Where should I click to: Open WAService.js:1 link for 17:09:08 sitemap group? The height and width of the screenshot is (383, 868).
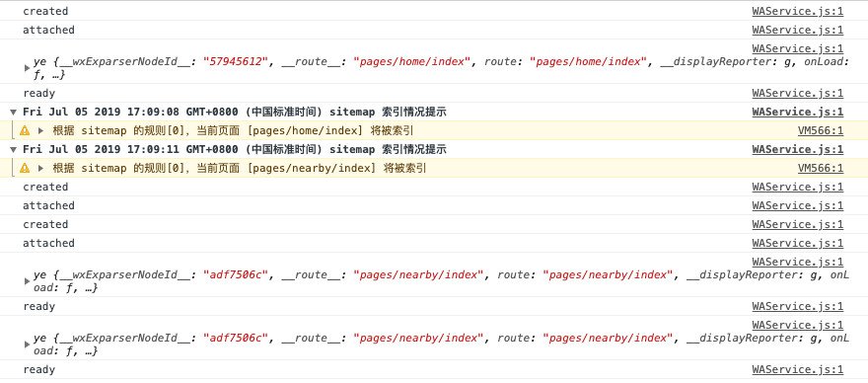tap(798, 112)
